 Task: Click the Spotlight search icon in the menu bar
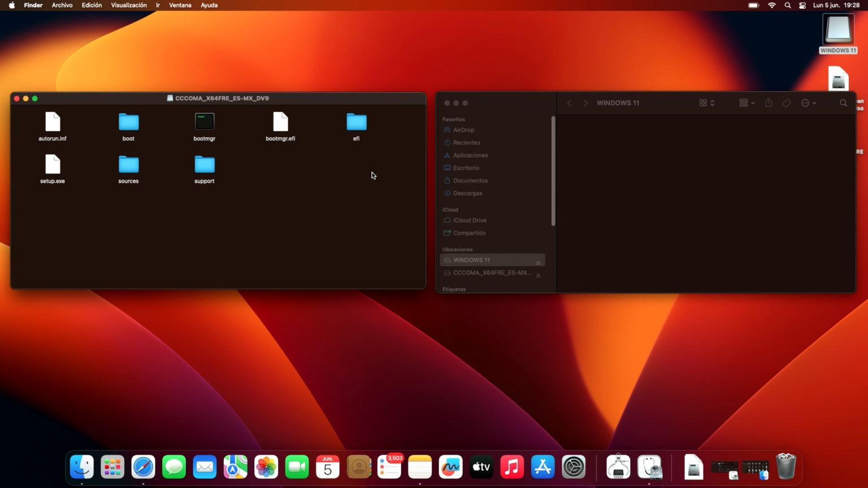click(x=788, y=5)
